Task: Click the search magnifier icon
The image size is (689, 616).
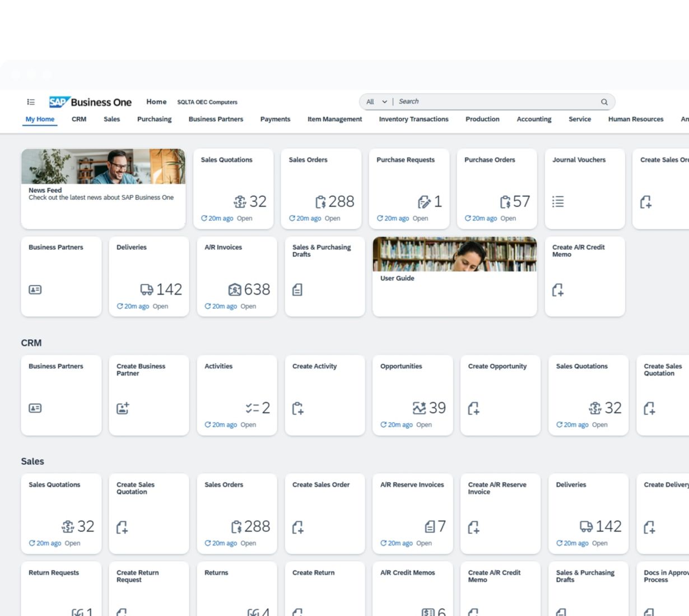Action: click(604, 102)
